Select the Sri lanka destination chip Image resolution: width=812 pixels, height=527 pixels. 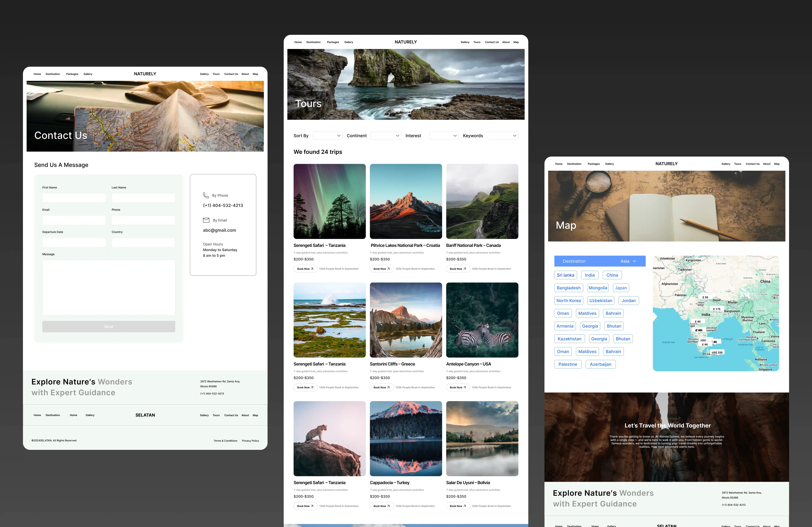(x=565, y=275)
